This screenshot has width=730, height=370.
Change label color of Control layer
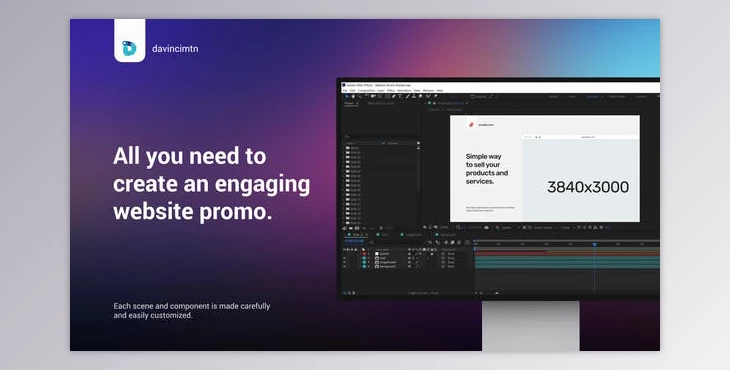coord(364,254)
